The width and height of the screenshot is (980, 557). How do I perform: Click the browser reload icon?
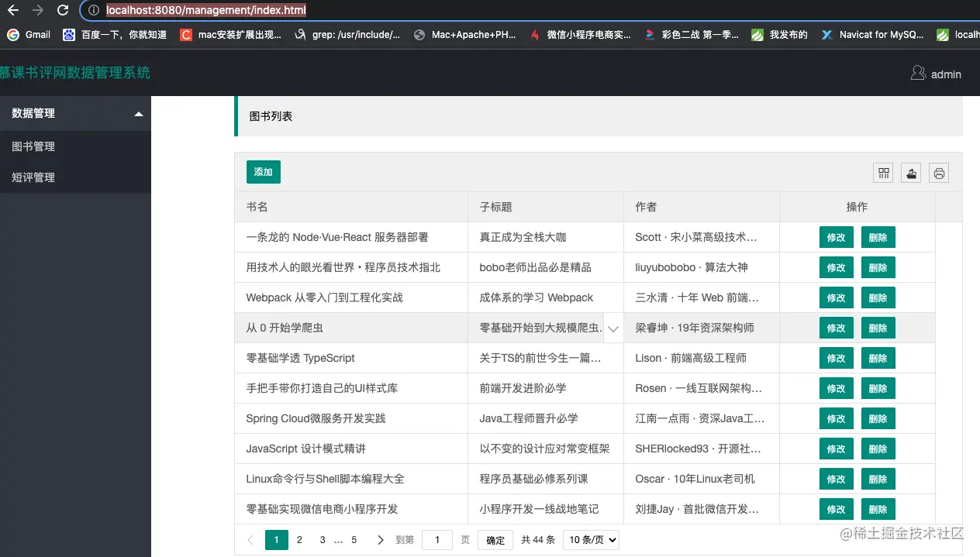coord(64,10)
